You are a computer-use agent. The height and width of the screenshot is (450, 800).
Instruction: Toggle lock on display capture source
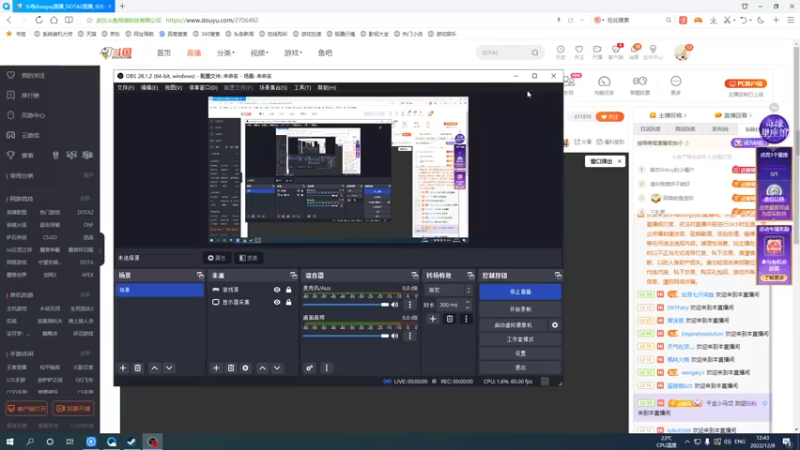pos(289,302)
